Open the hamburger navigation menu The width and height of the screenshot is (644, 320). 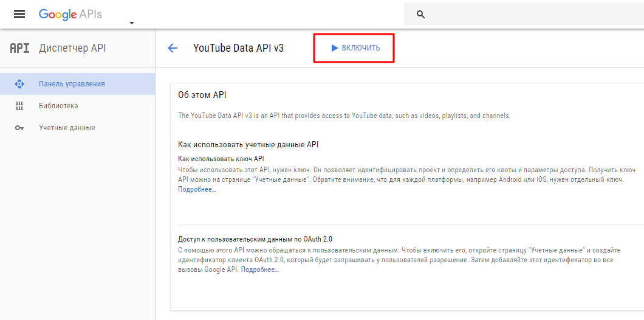[x=19, y=15]
